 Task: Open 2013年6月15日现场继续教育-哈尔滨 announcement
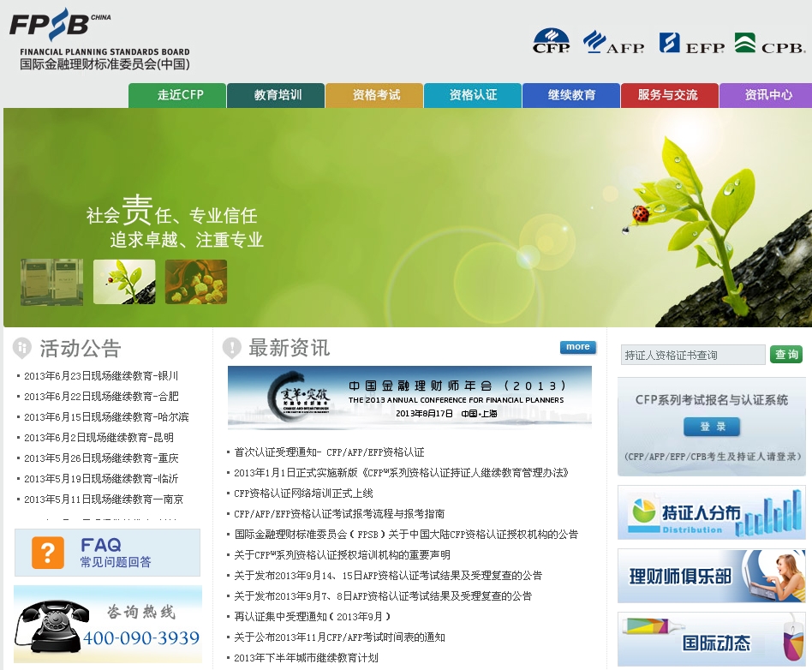click(x=106, y=417)
